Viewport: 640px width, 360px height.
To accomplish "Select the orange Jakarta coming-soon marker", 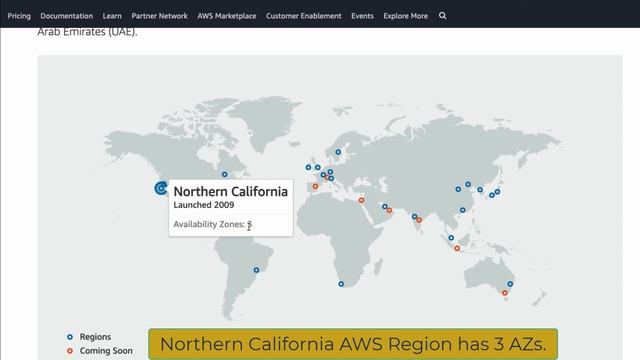I will (x=457, y=248).
